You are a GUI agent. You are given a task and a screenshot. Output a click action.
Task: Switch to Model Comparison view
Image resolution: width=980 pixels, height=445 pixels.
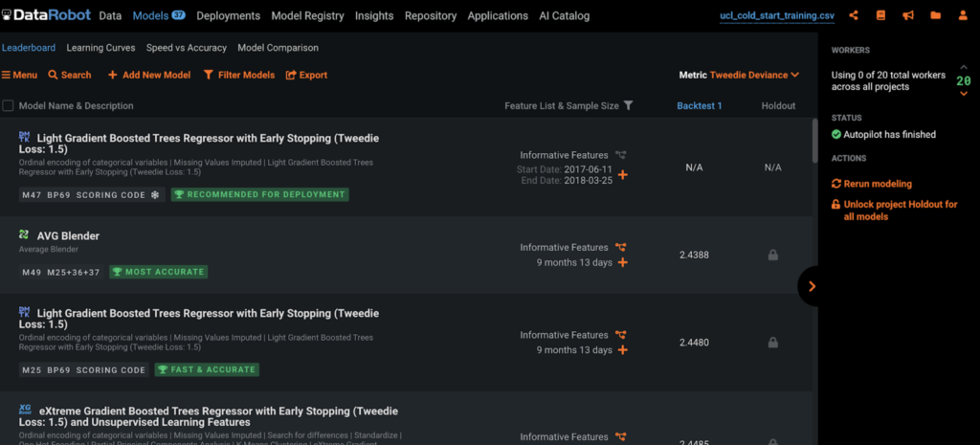[x=278, y=48]
